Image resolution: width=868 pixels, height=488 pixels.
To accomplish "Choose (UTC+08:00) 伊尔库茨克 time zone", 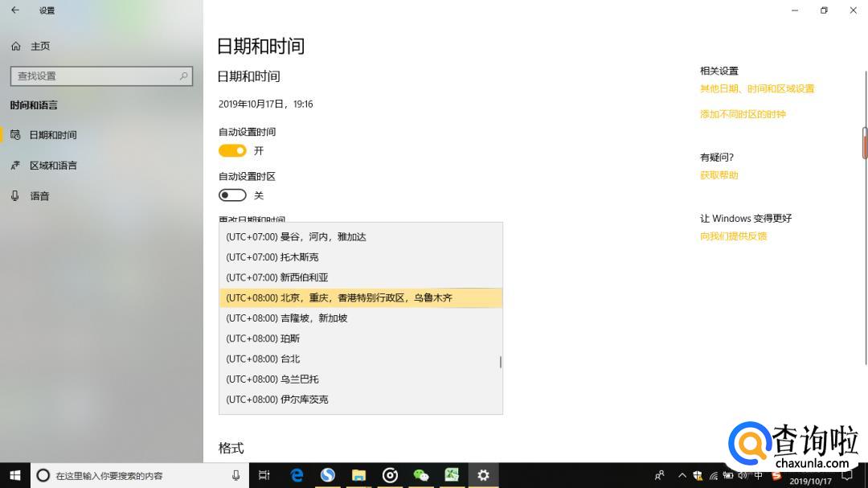I will tap(361, 400).
